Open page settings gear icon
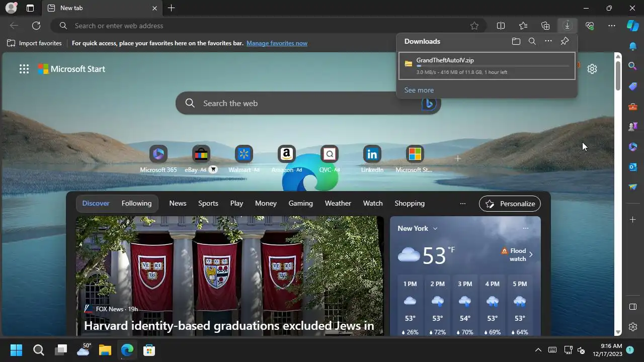Image resolution: width=644 pixels, height=362 pixels. pos(592,69)
